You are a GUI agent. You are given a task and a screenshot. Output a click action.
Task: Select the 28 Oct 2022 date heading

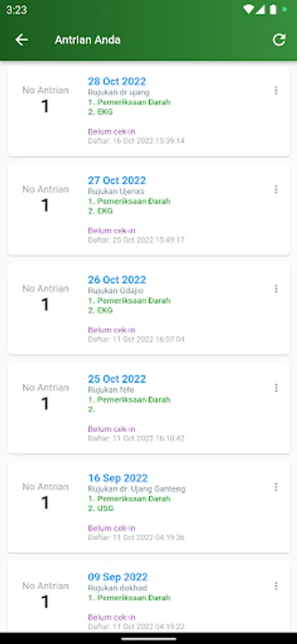coord(117,82)
